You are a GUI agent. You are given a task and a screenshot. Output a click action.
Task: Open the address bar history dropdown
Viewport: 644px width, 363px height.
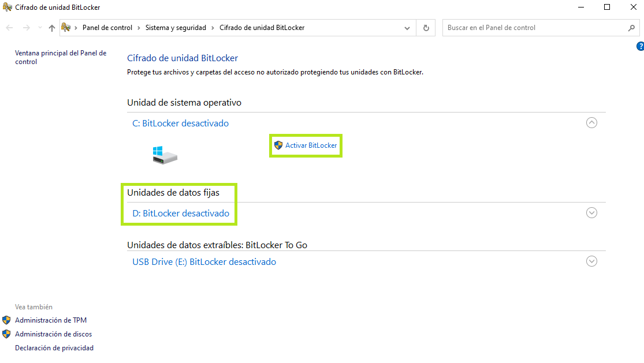click(x=407, y=28)
